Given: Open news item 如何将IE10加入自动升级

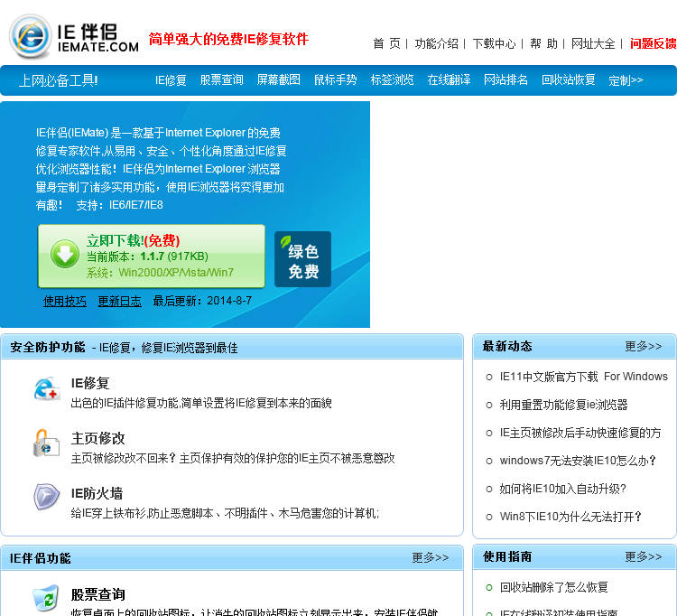Looking at the screenshot, I should 562,489.
